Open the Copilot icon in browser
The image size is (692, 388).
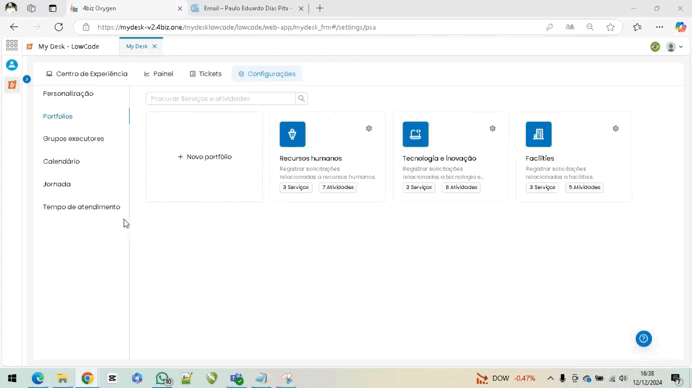pyautogui.click(x=681, y=27)
